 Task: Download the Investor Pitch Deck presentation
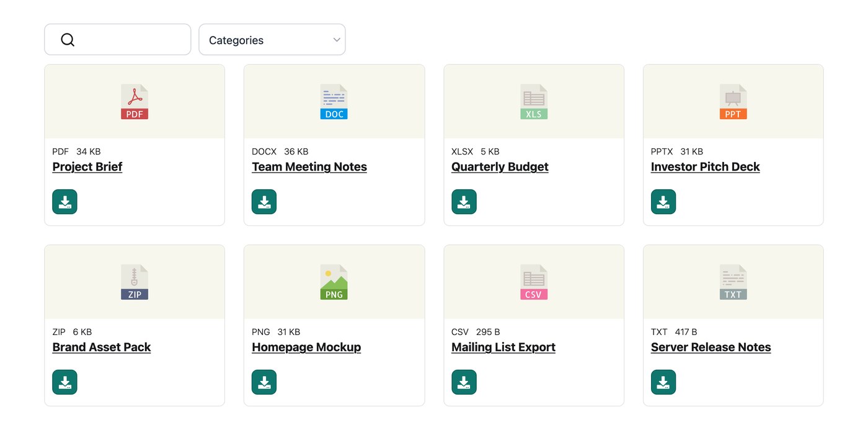click(x=663, y=202)
